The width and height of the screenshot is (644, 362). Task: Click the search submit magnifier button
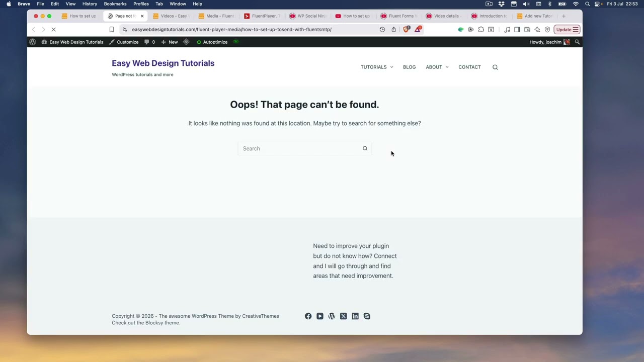click(x=365, y=148)
